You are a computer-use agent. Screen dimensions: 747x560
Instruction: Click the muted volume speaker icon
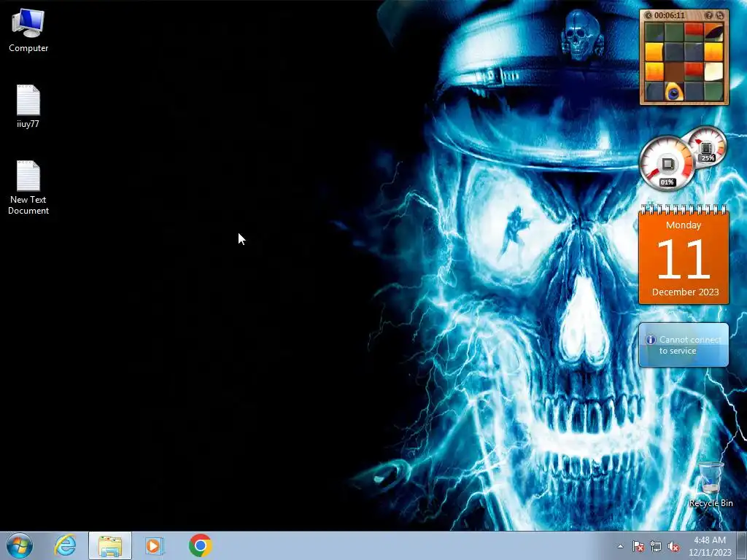(x=673, y=546)
